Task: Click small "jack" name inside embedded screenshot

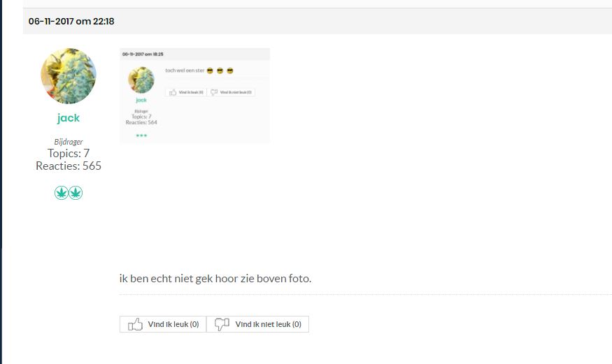Action: tap(141, 100)
